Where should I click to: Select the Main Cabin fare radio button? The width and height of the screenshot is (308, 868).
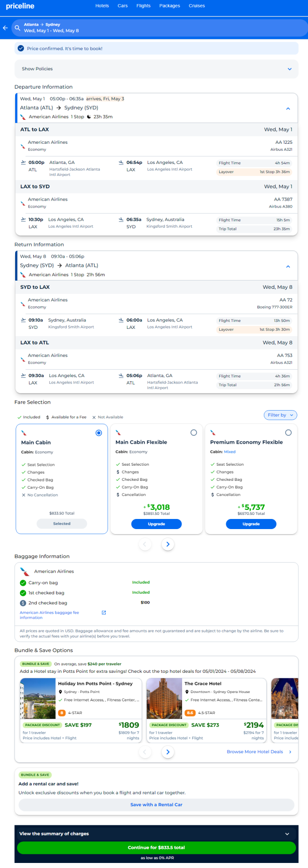[98, 433]
